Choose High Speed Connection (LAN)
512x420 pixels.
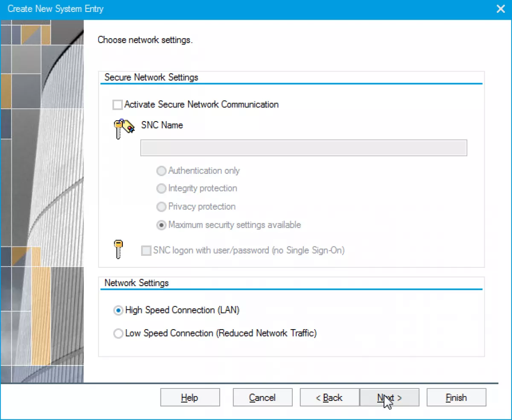click(118, 310)
